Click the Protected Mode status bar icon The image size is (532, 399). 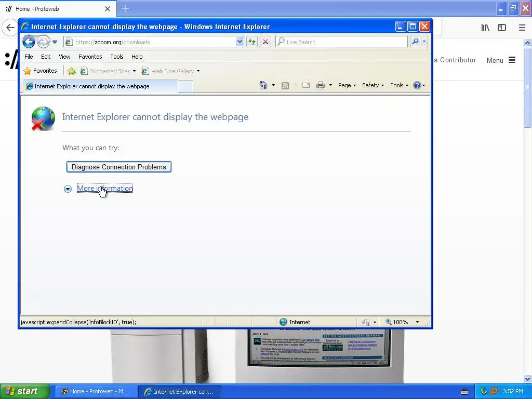[x=366, y=322]
